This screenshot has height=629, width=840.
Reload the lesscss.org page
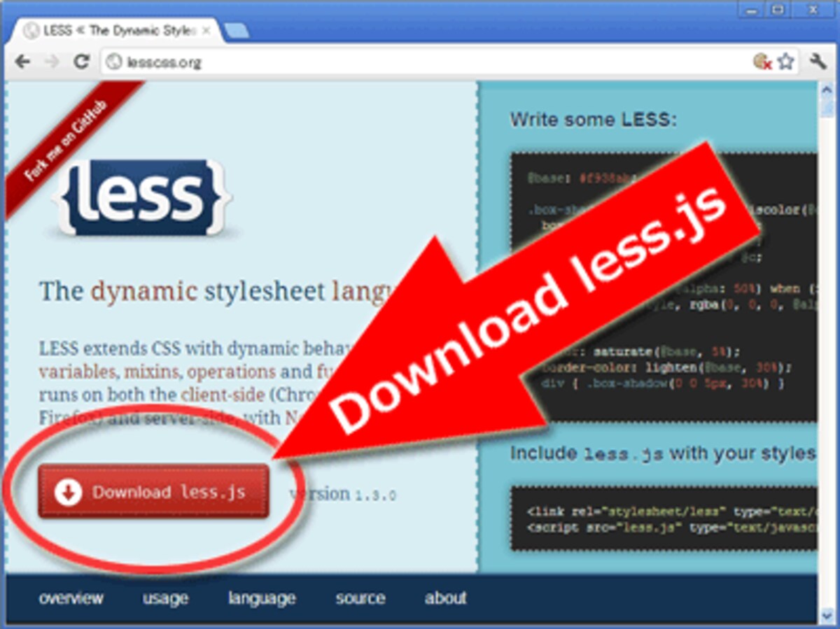(x=82, y=62)
